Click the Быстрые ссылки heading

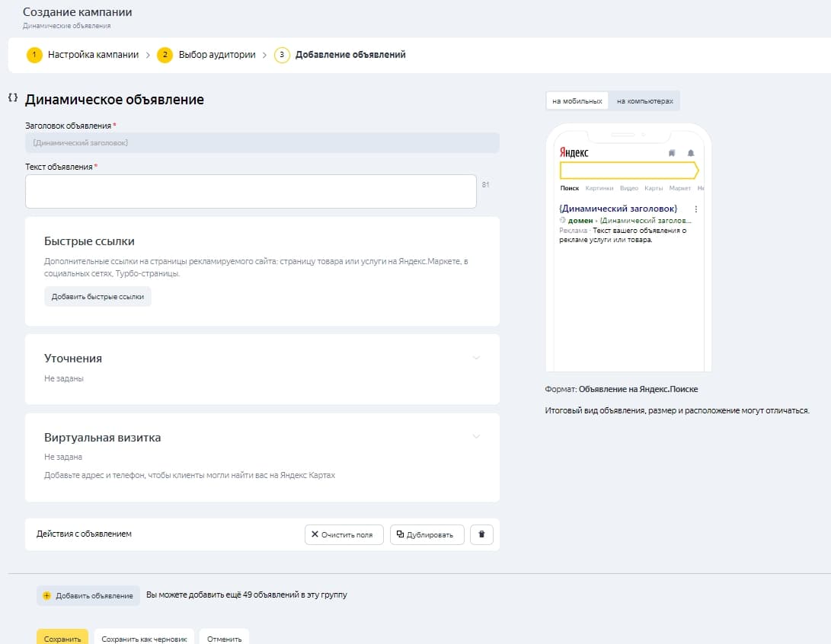[x=89, y=241]
